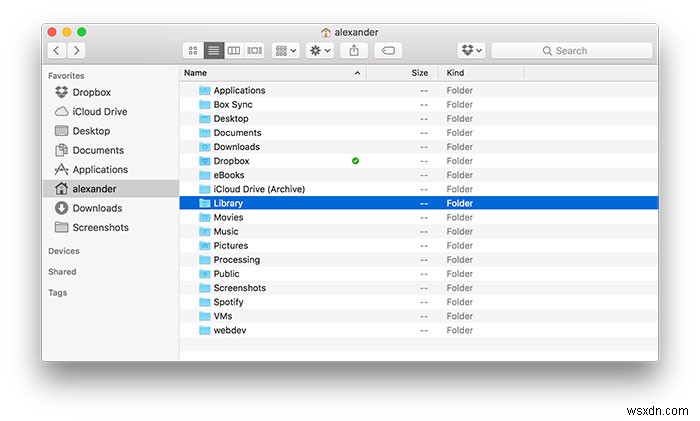Image resolution: width=700 pixels, height=421 pixels.
Task: Select alexander home in the sidebar
Action: pyautogui.click(x=111, y=189)
